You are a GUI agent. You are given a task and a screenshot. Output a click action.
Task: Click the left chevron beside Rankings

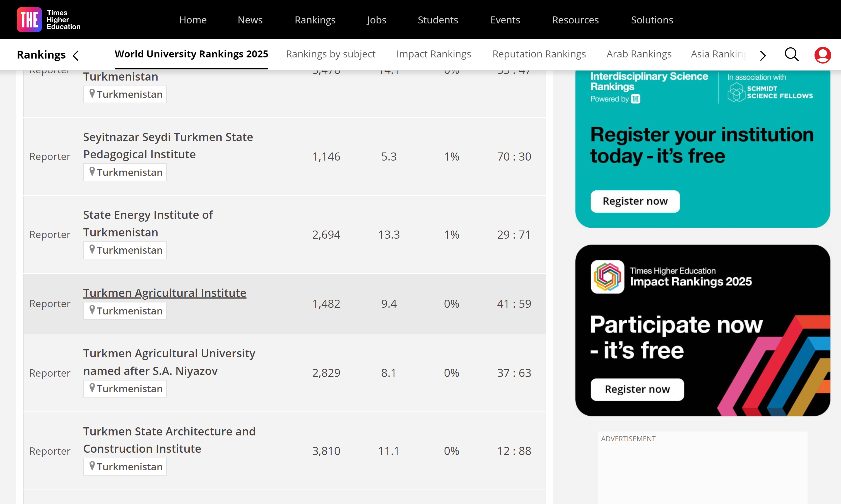tap(76, 55)
